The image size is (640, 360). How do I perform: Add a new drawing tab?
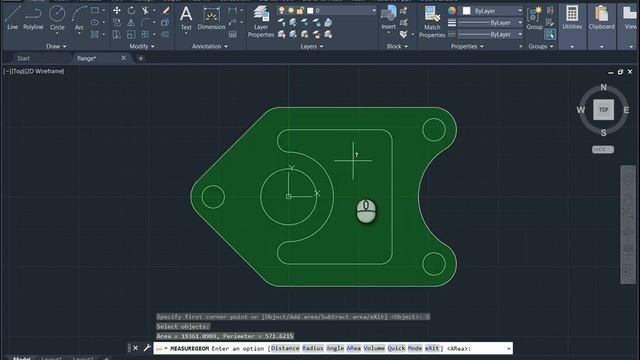point(140,58)
